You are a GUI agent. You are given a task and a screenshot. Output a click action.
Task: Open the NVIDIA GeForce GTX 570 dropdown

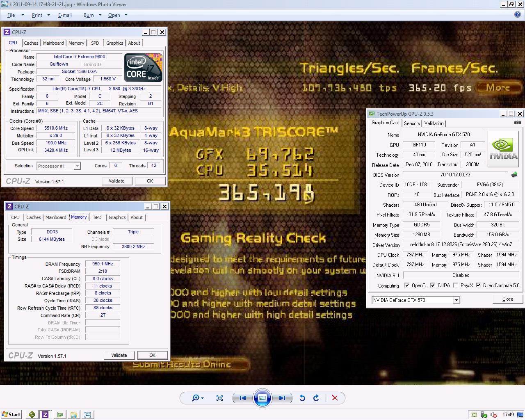coord(456,300)
